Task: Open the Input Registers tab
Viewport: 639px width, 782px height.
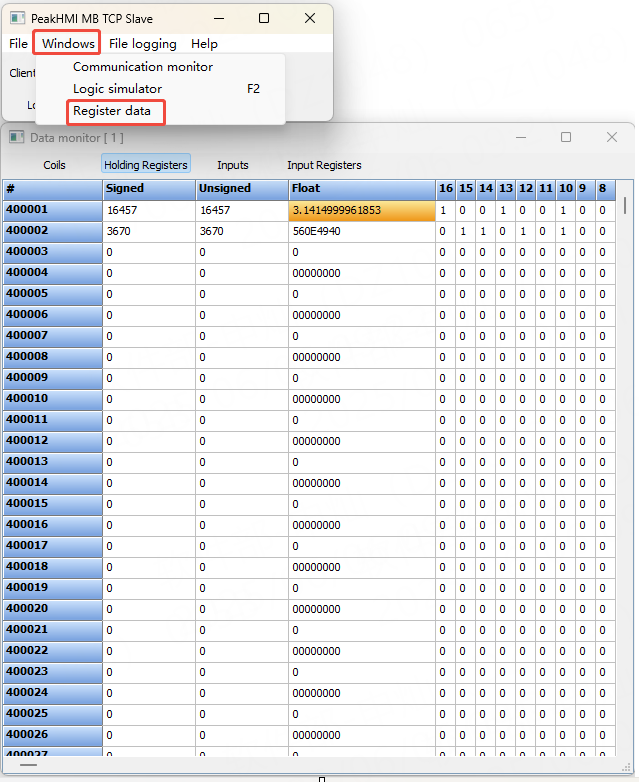Action: coord(324,165)
